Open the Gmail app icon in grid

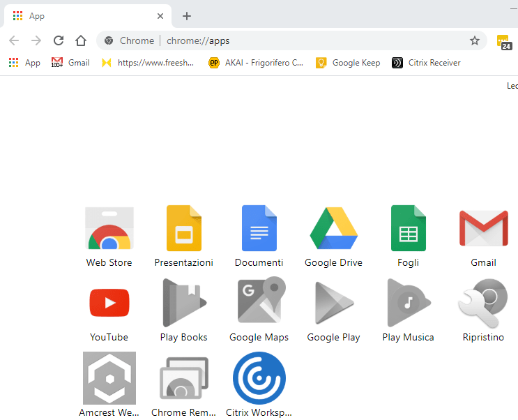pos(483,228)
